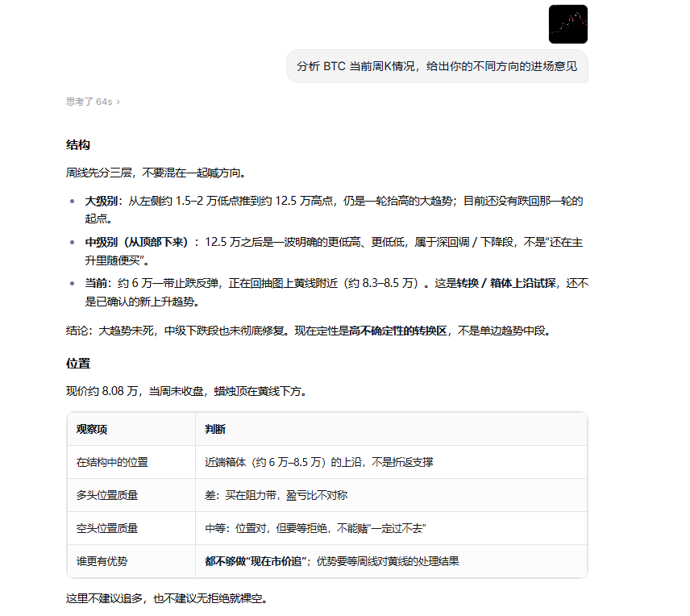Click the bold "高不确定性的转换区" phrase

398,331
